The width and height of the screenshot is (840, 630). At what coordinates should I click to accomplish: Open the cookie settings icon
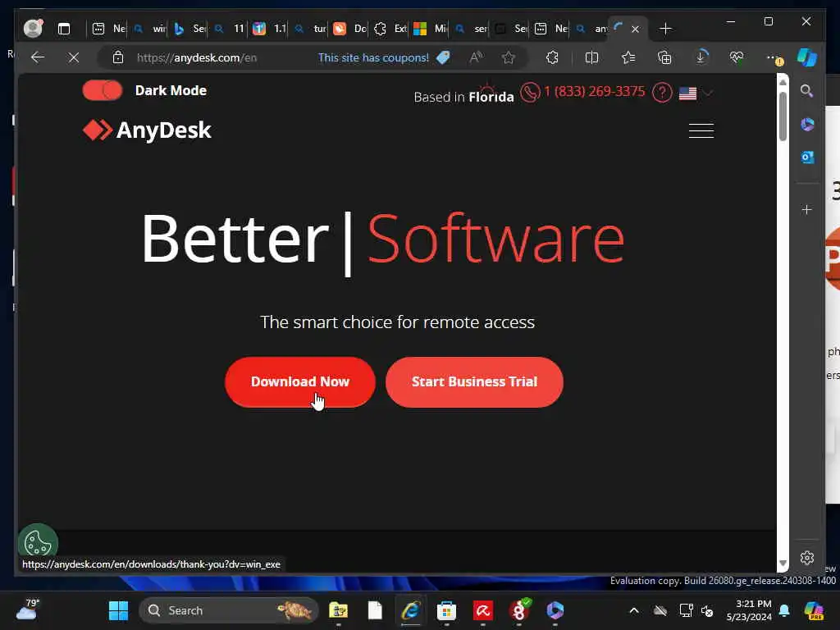[x=38, y=542]
